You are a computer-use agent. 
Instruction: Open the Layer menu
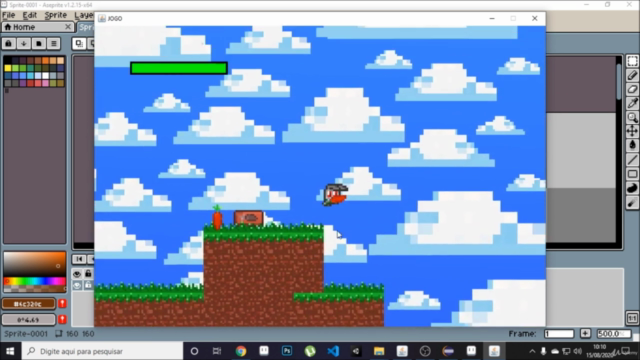pyautogui.click(x=84, y=15)
